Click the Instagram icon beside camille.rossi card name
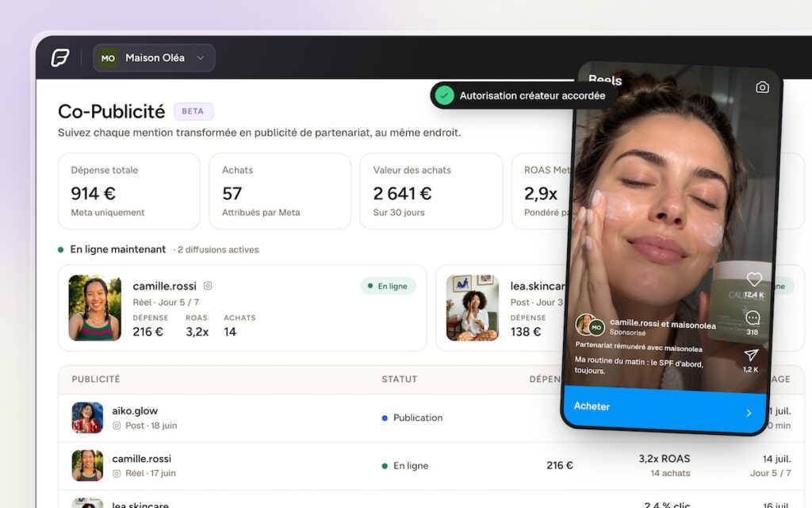Screen dimensions: 812x508 (208, 286)
